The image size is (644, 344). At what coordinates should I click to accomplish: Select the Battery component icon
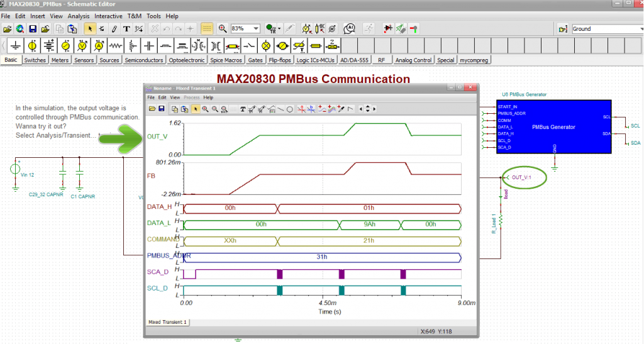click(x=49, y=46)
